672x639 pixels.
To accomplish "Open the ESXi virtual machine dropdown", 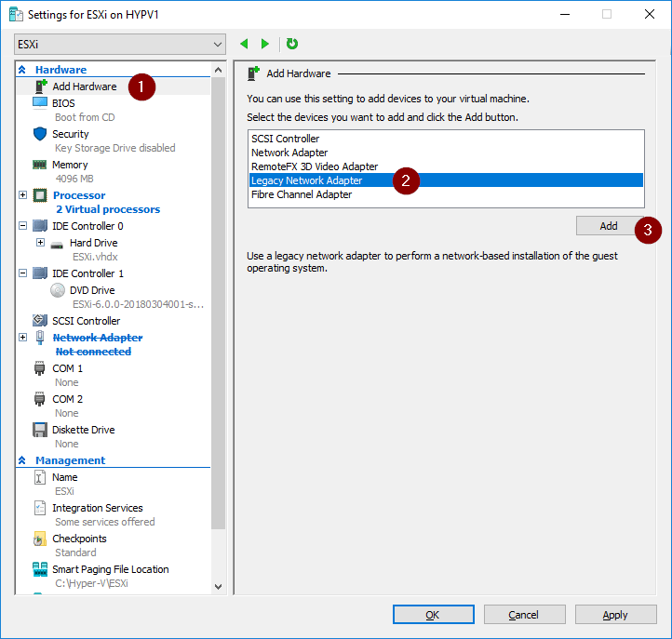I will point(120,44).
